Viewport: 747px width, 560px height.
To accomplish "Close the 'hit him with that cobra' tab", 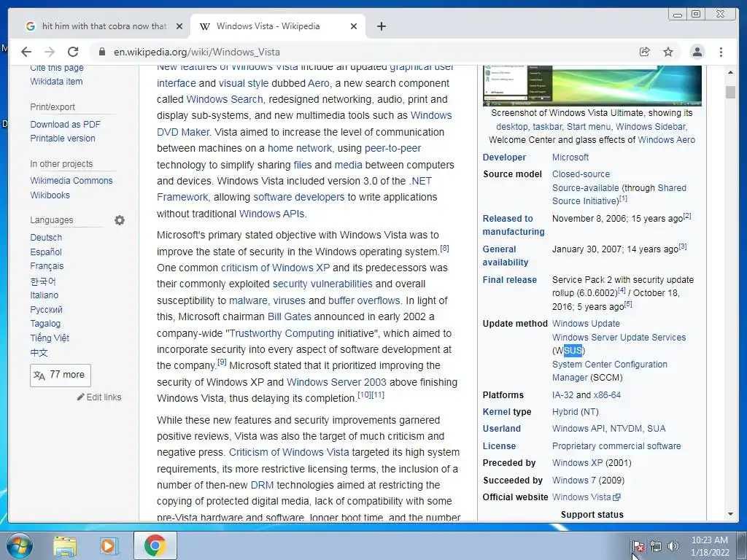I will coord(179,26).
